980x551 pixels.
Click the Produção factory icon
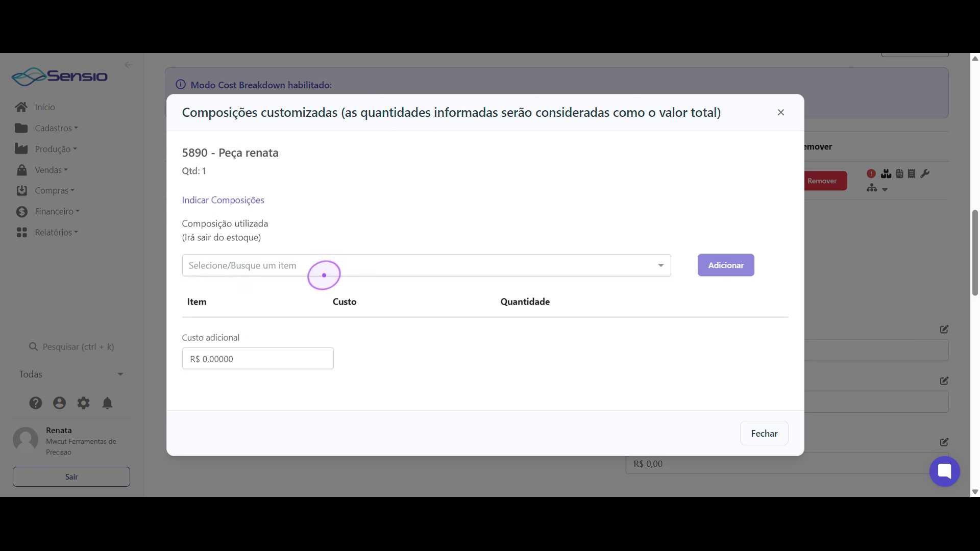(x=21, y=149)
